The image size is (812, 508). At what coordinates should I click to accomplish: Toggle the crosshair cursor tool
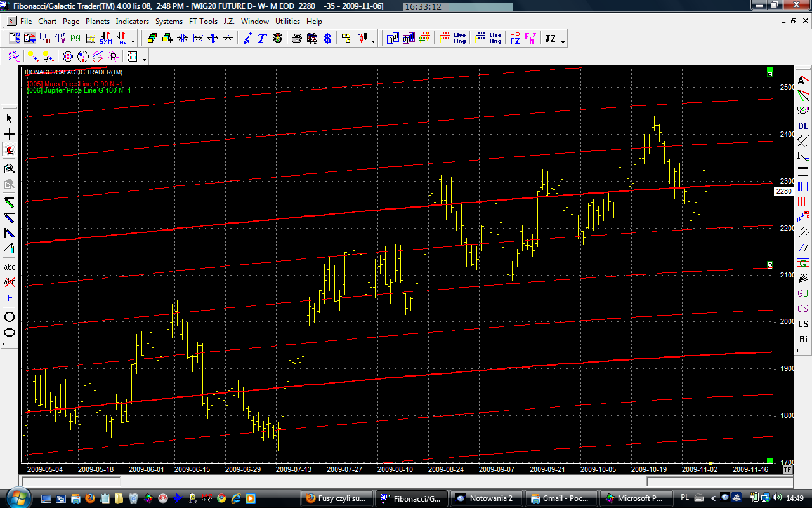click(x=10, y=135)
